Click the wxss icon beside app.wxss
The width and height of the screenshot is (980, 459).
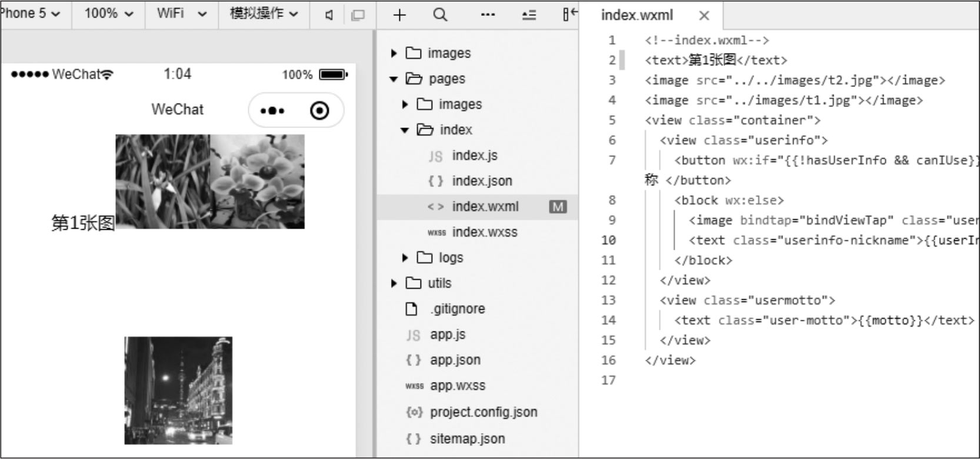[414, 386]
